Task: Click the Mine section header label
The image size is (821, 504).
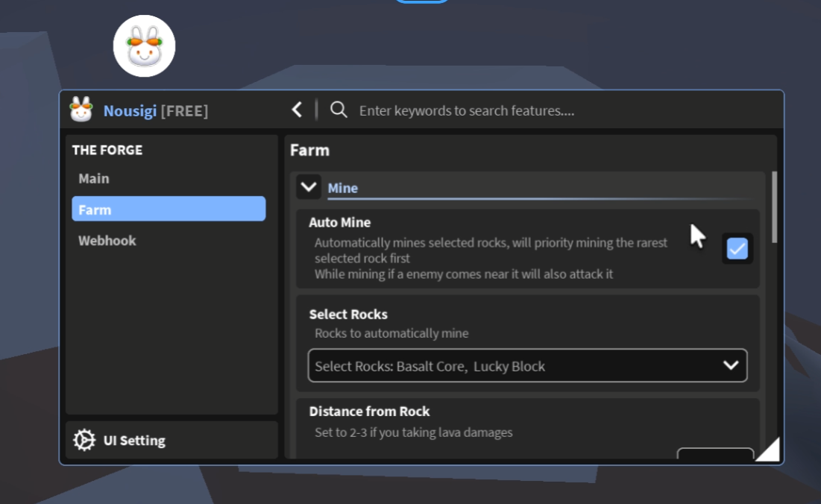Action: [343, 188]
